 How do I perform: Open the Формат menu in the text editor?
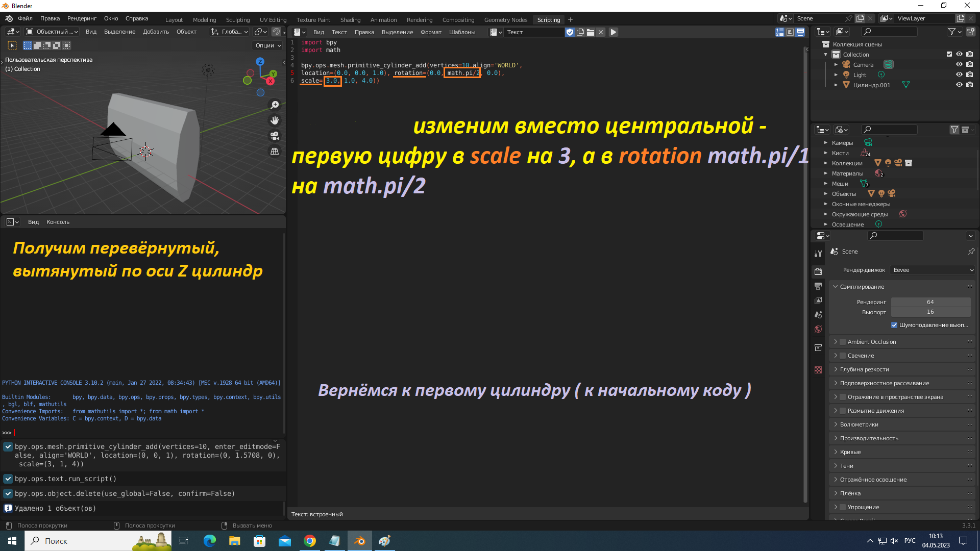(x=431, y=32)
